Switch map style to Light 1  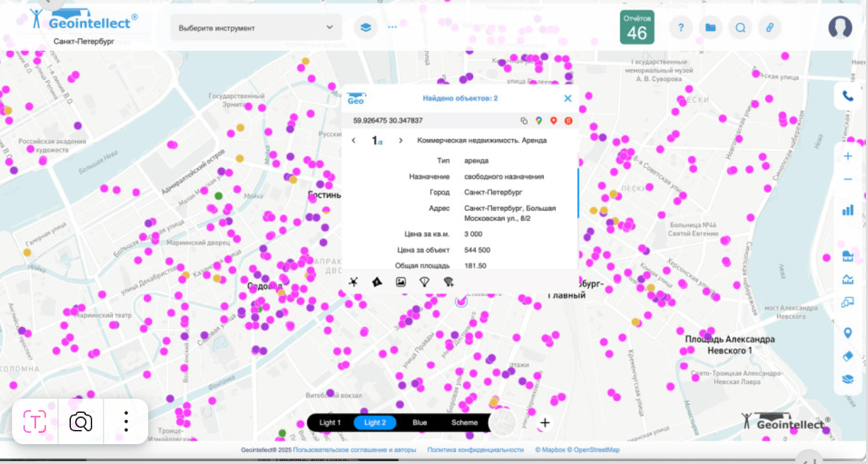[330, 423]
